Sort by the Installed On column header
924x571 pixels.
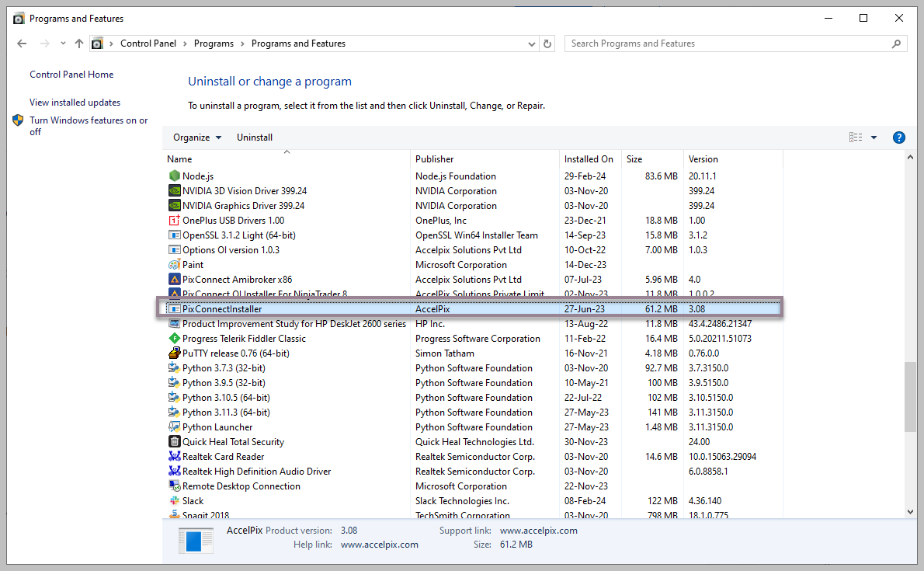point(590,159)
